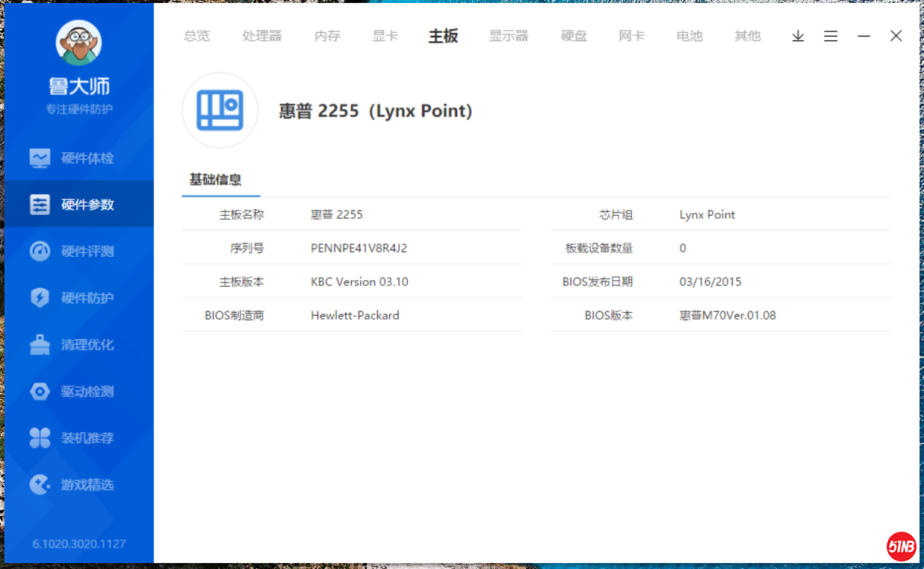Open 驱动检测 via the hexagon icon

pyautogui.click(x=40, y=391)
